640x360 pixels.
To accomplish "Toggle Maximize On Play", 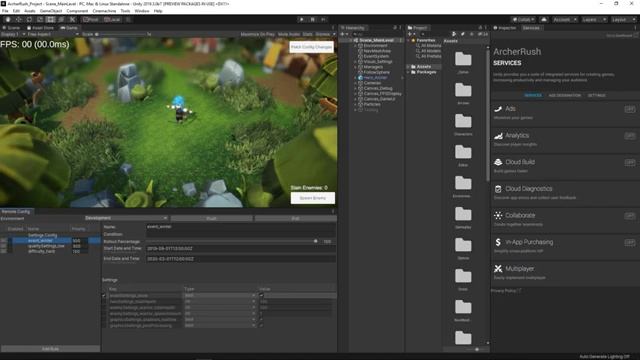I will click(x=258, y=34).
